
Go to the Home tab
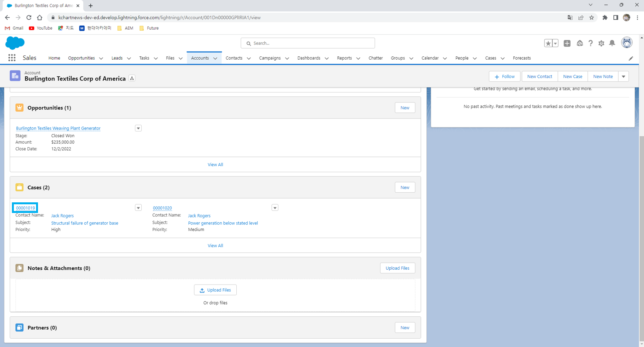click(54, 58)
